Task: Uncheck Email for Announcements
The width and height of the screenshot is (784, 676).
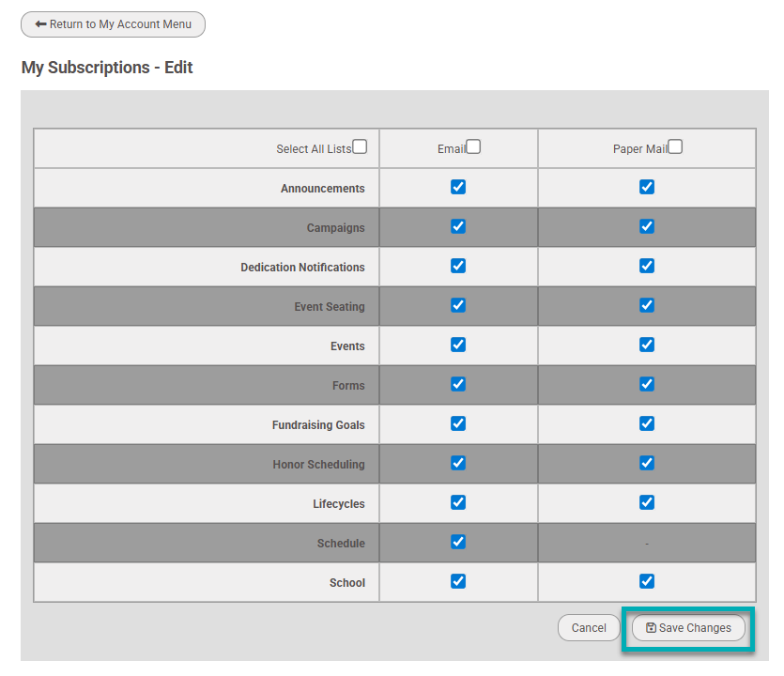Action: coord(458,187)
